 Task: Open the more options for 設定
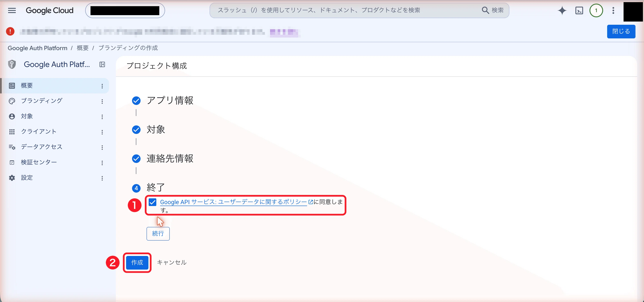(x=102, y=178)
